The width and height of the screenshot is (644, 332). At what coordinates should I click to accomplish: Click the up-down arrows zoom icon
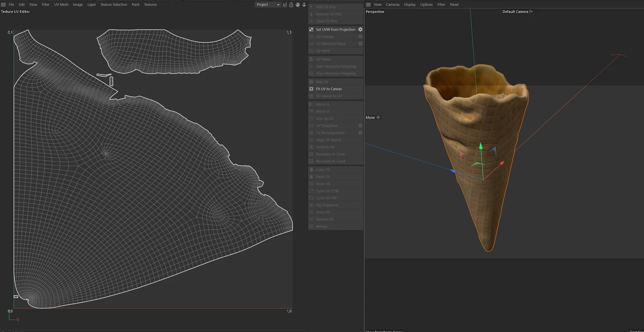(304, 4)
